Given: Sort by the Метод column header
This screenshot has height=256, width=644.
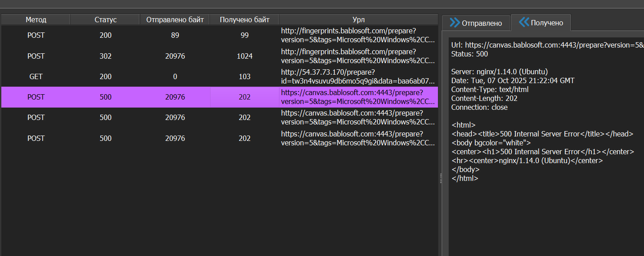Looking at the screenshot, I should point(36,20).
